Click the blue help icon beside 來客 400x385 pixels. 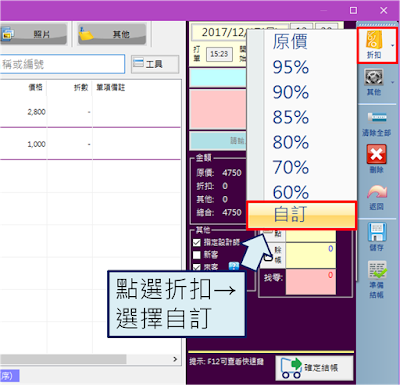(x=234, y=266)
